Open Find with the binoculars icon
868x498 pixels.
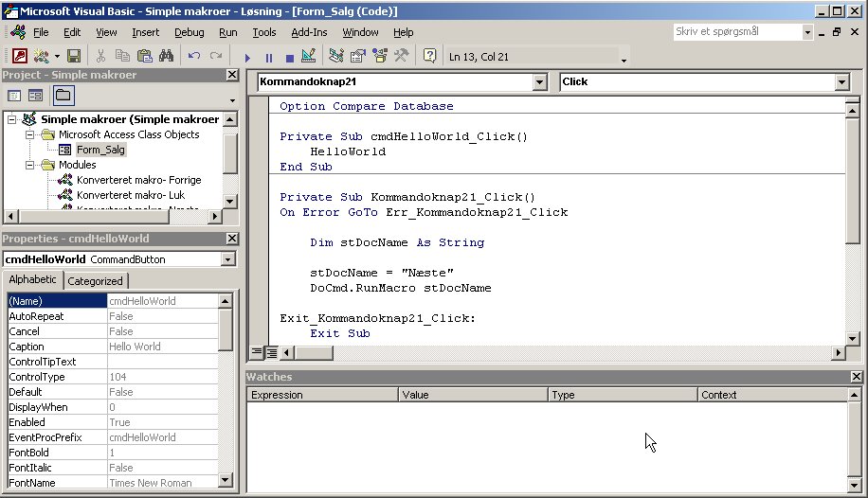point(166,56)
